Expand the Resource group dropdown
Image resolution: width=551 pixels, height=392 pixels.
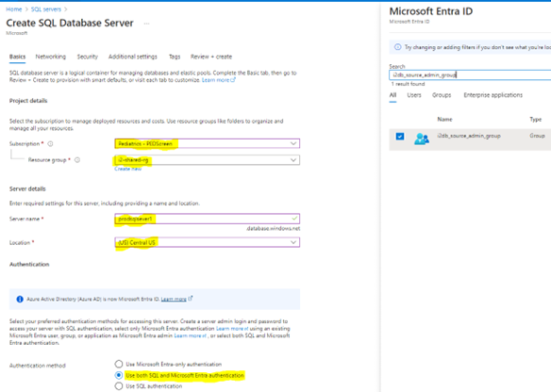pos(207,160)
